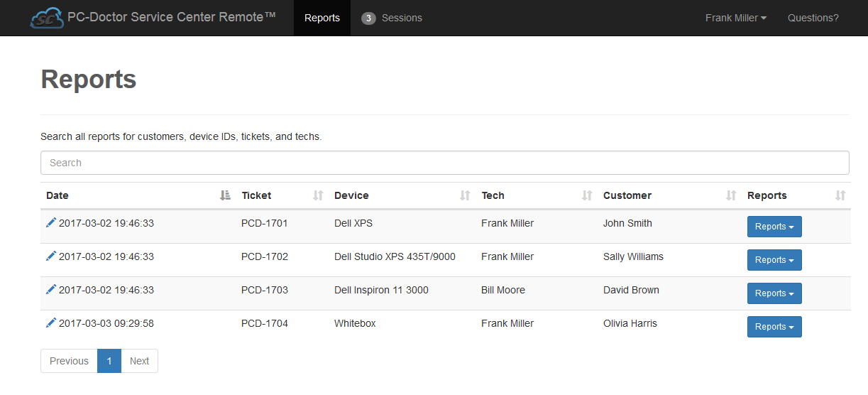Click the Reports page heading
Viewport: 868px width, 395px height.
pyautogui.click(x=89, y=79)
